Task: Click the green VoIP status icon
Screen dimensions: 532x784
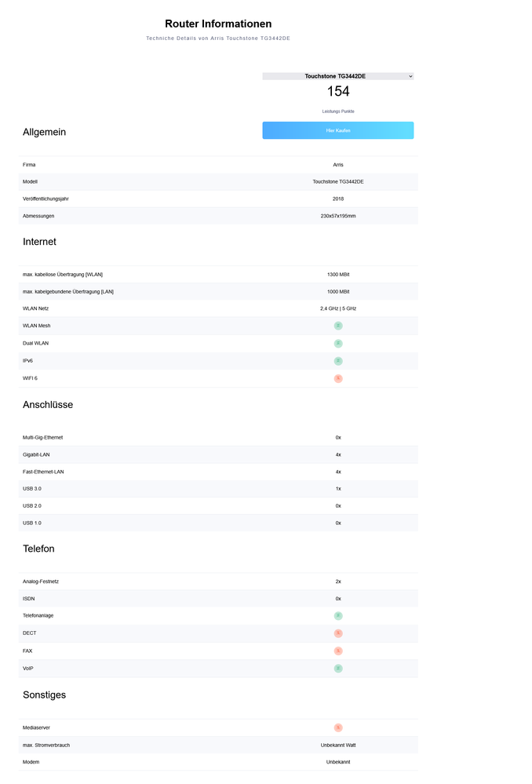Action: (338, 668)
